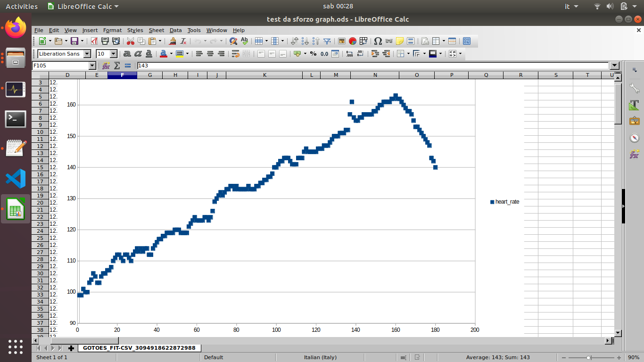Clear direct formatting

183,41
